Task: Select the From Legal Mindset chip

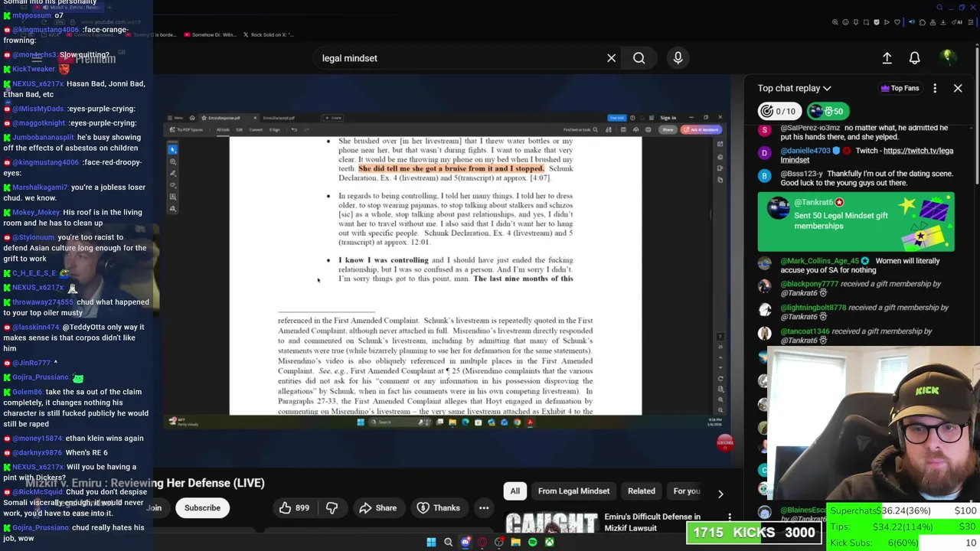Action: point(573,491)
